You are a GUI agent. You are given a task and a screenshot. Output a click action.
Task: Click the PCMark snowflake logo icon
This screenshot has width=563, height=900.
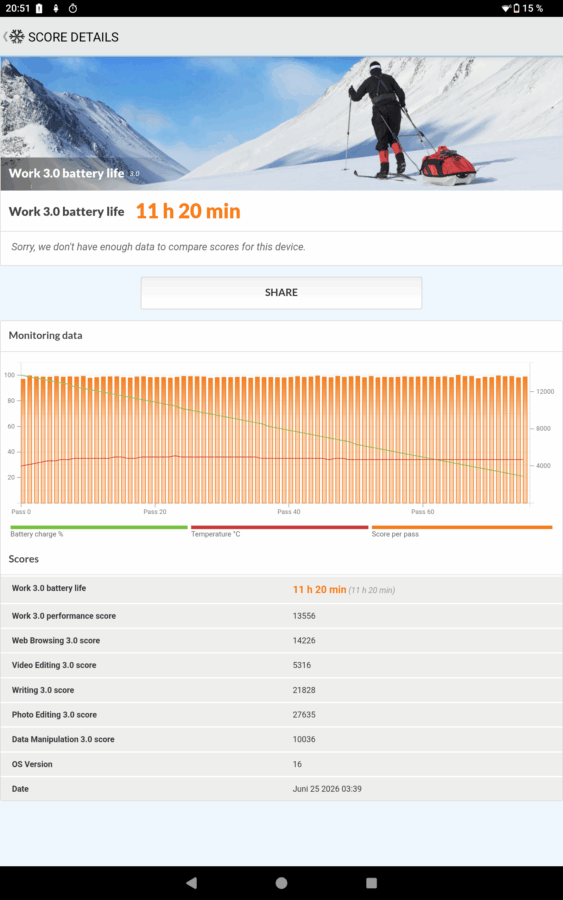pos(17,37)
